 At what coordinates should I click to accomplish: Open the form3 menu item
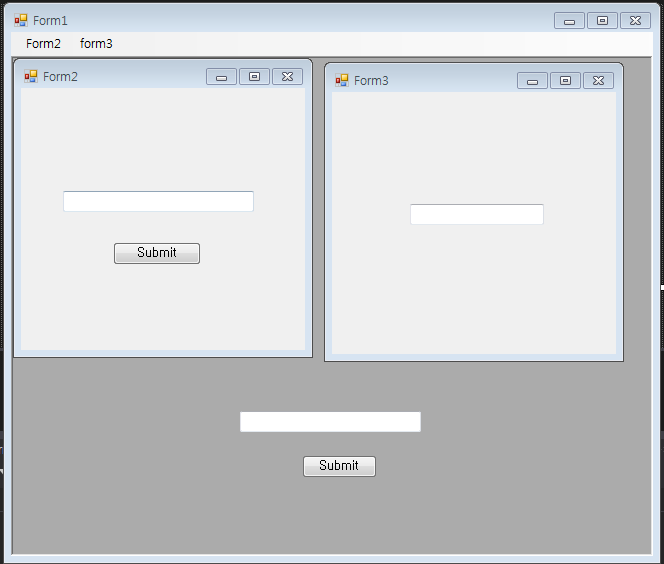point(96,44)
